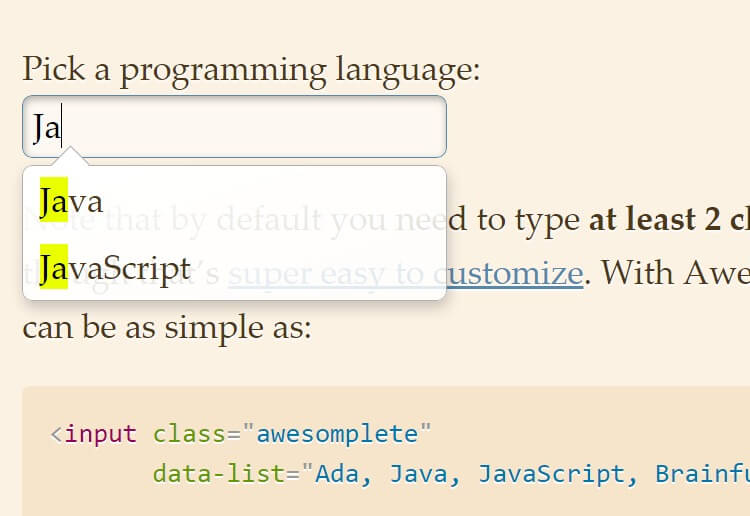Click the 'Pick a programming language:' label

pyautogui.click(x=251, y=69)
